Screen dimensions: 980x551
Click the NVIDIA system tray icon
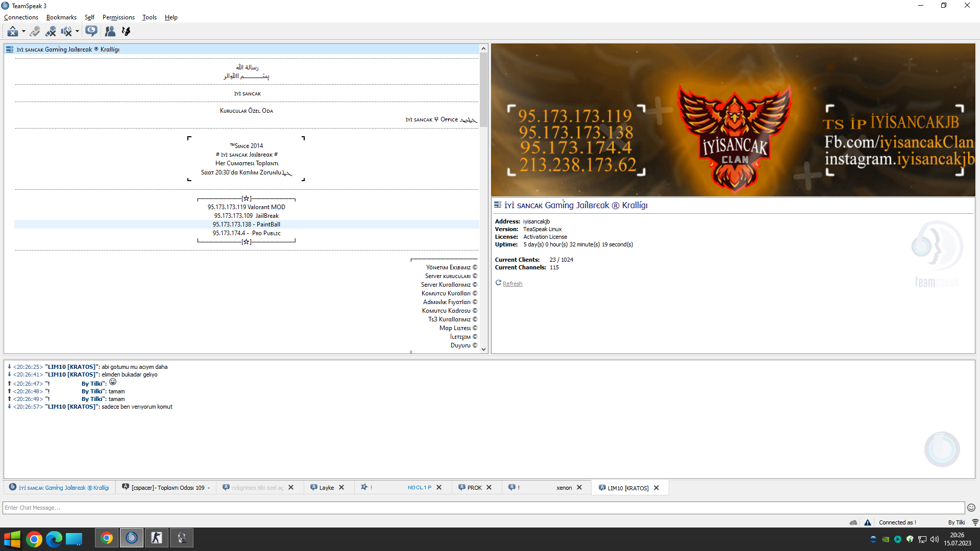(886, 539)
